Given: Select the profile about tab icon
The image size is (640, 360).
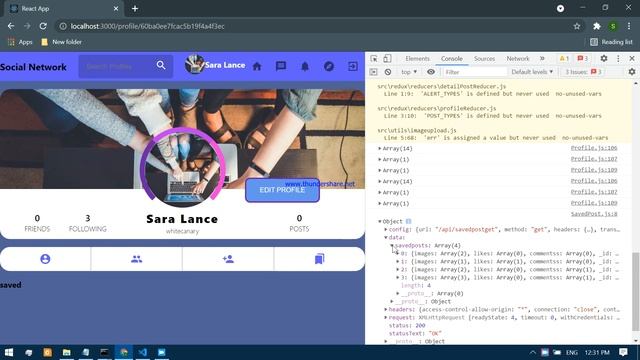Looking at the screenshot, I should pyautogui.click(x=45, y=259).
